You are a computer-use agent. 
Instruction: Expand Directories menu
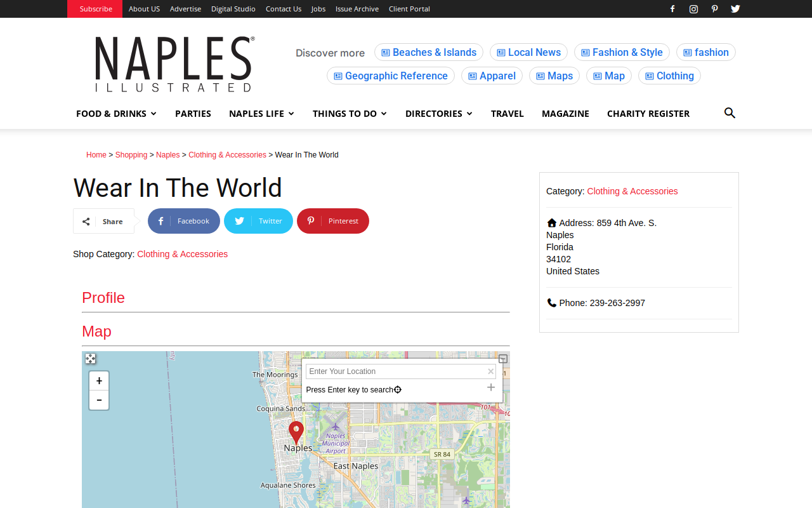(439, 114)
